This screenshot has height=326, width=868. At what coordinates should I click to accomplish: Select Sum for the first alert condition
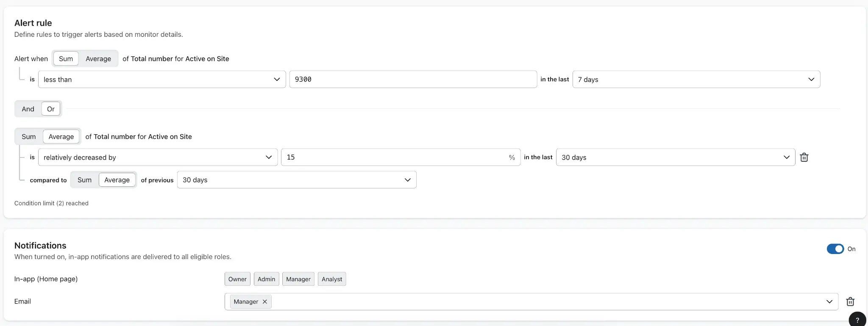click(66, 59)
